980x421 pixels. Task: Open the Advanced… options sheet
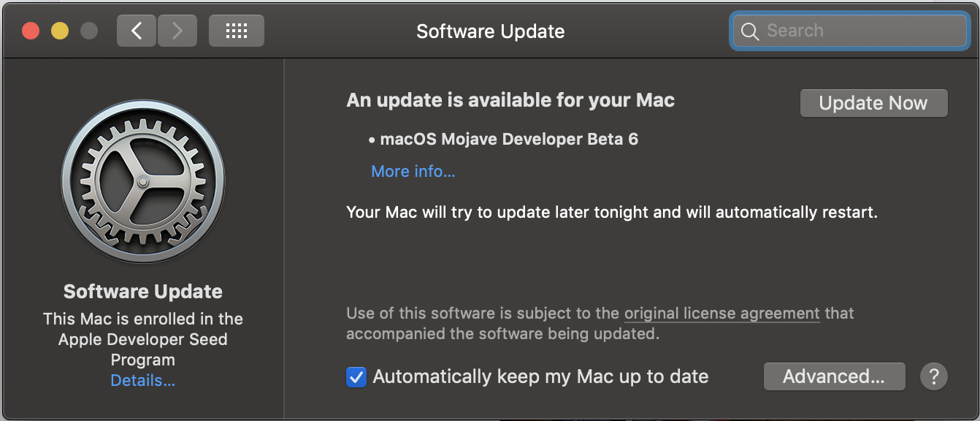834,376
